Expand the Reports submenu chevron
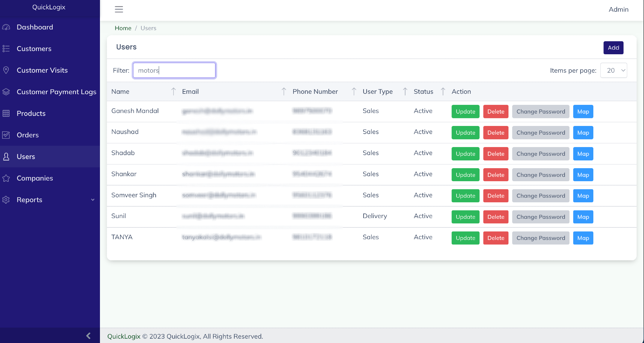Viewport: 644px width, 343px height. 93,200
